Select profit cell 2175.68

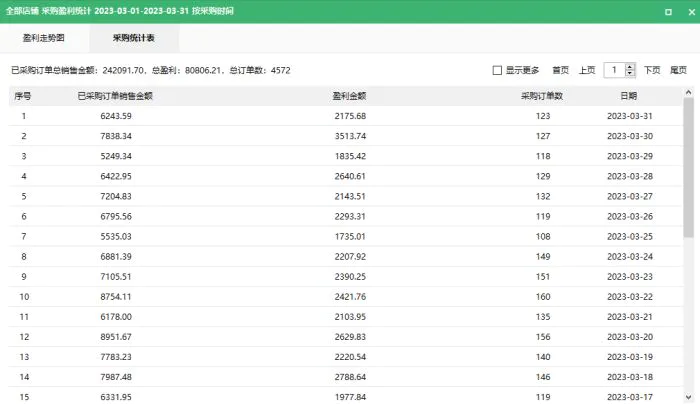(350, 116)
